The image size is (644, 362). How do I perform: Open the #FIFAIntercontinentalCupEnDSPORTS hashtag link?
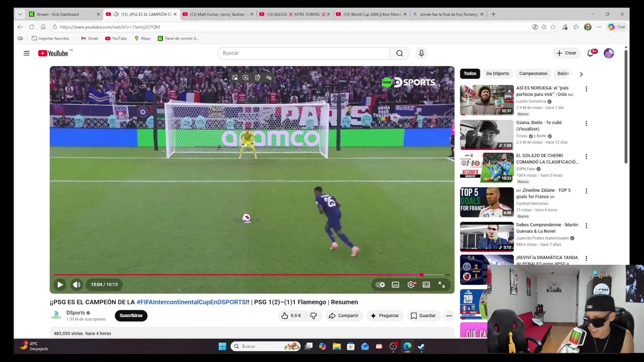coord(191,302)
